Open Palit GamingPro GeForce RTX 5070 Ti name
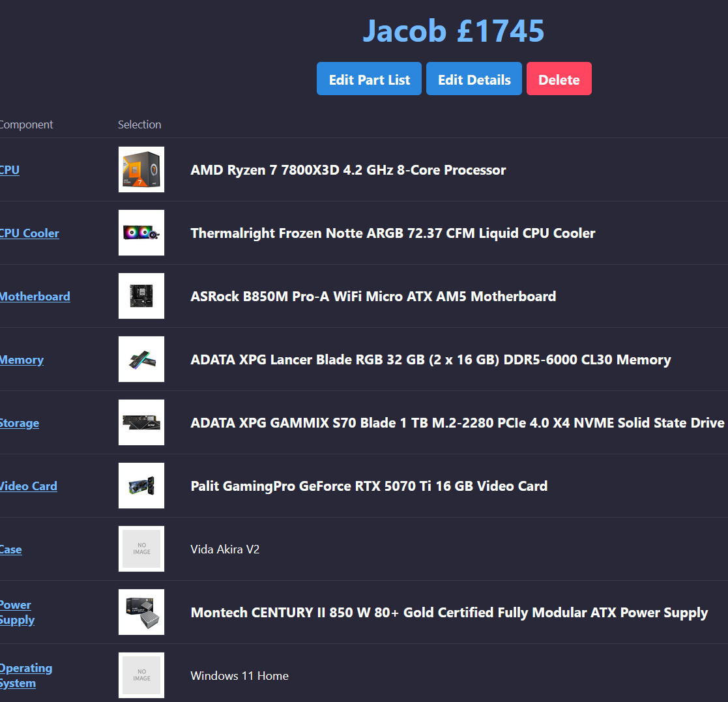The height and width of the screenshot is (702, 728). click(369, 486)
